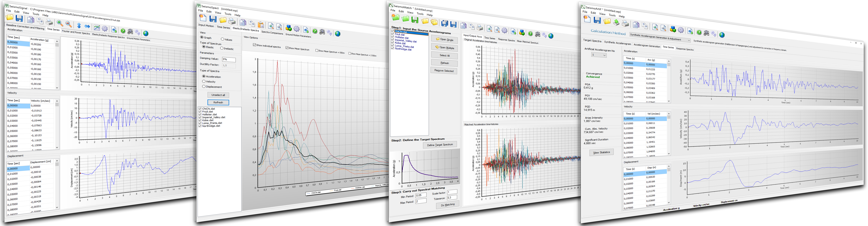Click the chart plot icon in SeismoSignal toolbar
Image resolution: width=868 pixels, height=226 pixels.
pyautogui.click(x=97, y=28)
